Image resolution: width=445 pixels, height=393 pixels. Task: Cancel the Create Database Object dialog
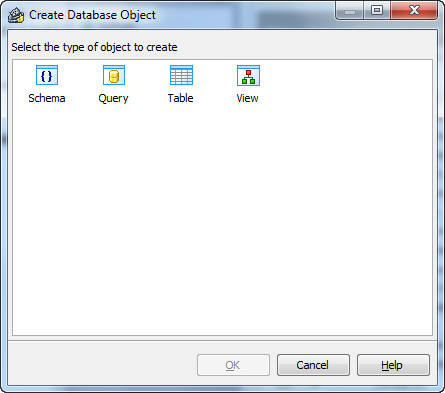click(313, 365)
